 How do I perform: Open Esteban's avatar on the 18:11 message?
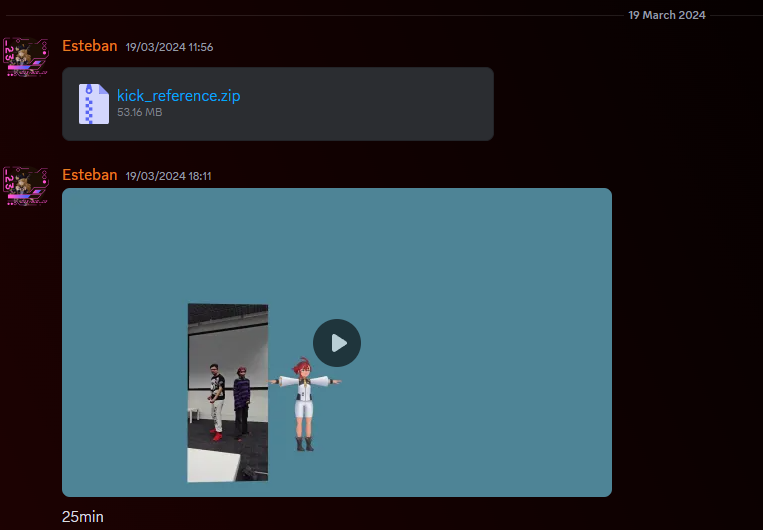(26, 186)
